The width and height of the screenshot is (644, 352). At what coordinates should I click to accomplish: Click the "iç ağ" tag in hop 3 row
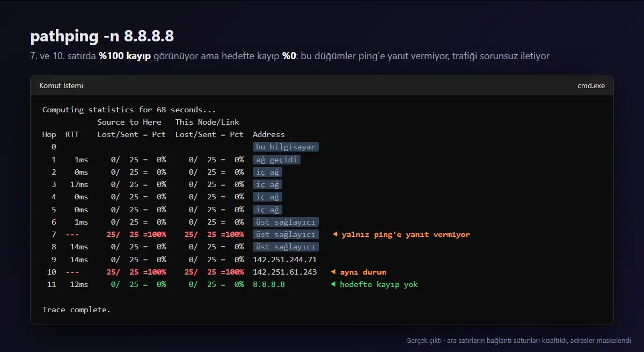pos(268,184)
